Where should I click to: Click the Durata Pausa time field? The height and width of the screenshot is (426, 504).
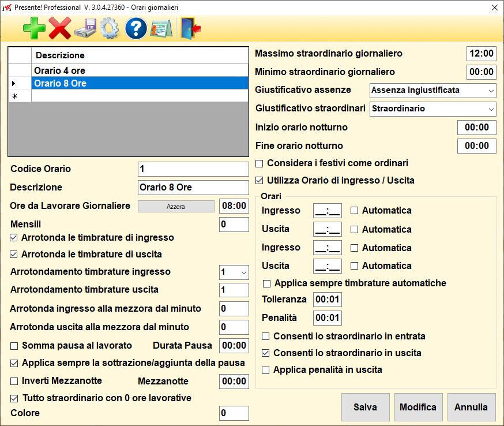[x=234, y=346]
